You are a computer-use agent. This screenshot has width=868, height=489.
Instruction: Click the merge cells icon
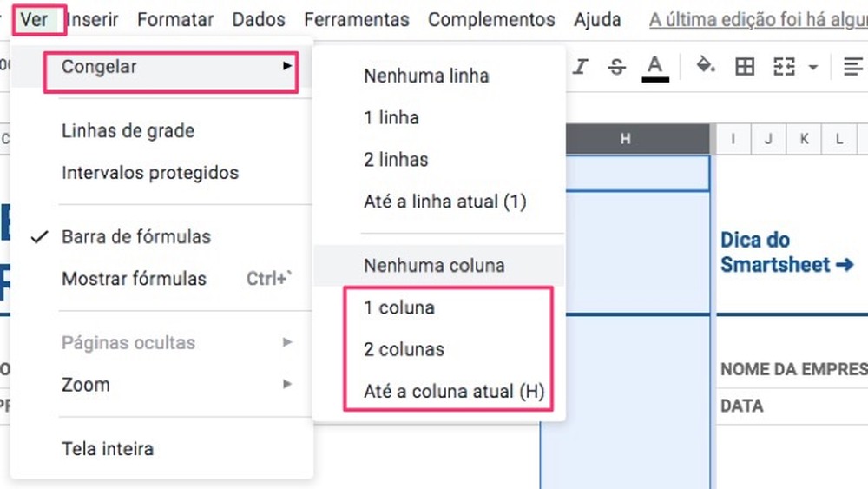pos(784,67)
